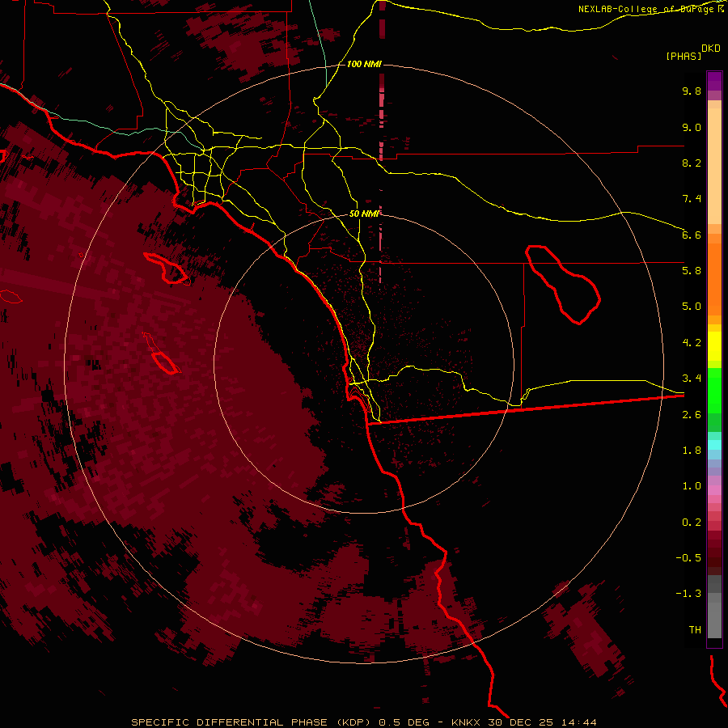This screenshot has height=728, width=728.
Task: Click the 100 NMI range ring label
Action: tap(364, 64)
